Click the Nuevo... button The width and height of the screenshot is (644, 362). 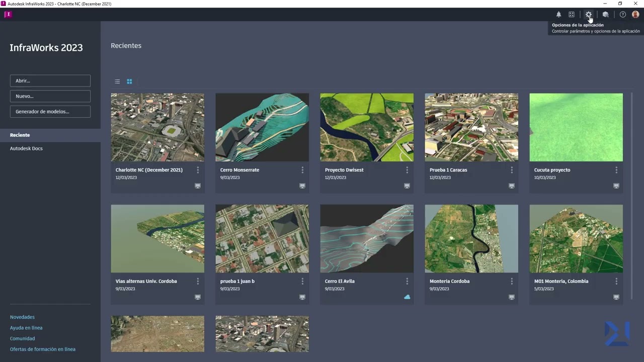click(50, 96)
